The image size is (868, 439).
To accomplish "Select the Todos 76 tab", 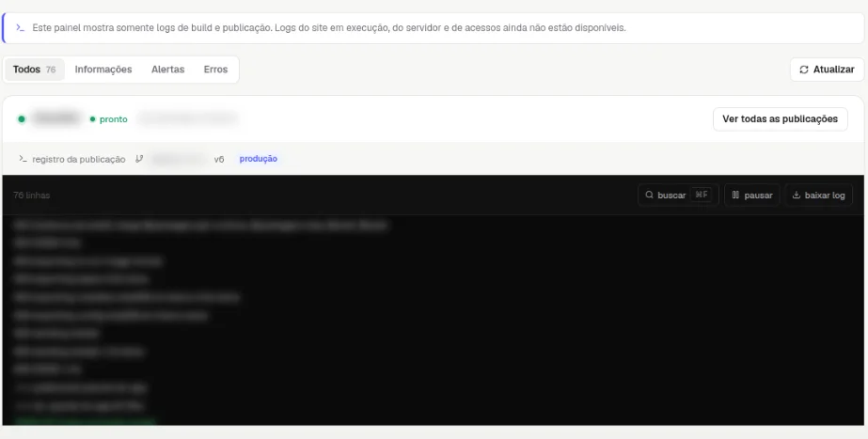I will (x=34, y=70).
